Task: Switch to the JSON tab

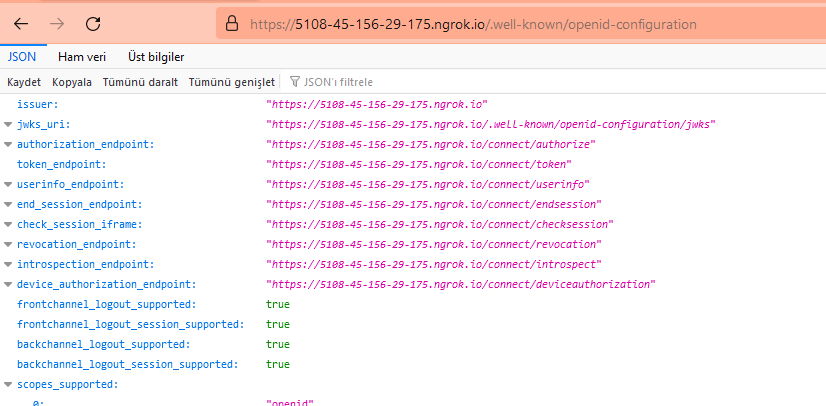Action: coord(22,57)
